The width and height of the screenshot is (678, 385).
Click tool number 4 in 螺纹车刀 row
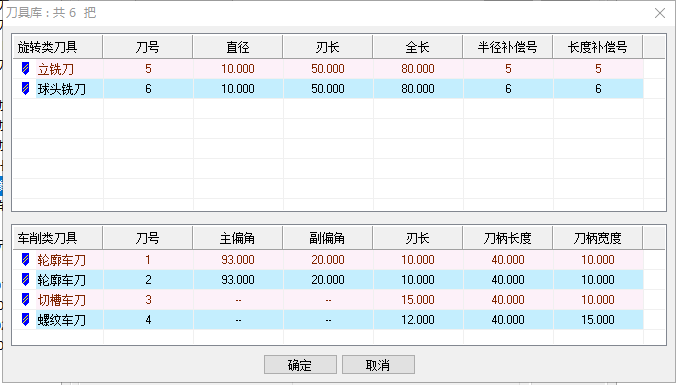(148, 320)
